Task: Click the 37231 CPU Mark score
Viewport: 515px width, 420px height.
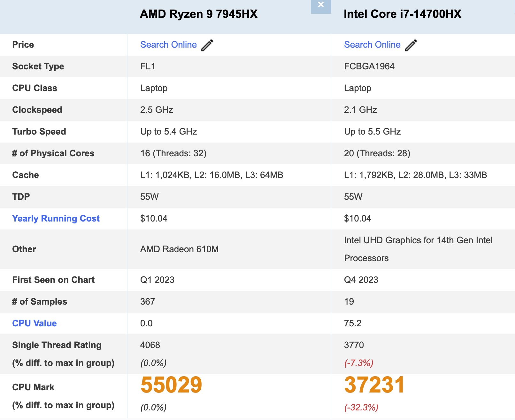Action: coord(374,385)
